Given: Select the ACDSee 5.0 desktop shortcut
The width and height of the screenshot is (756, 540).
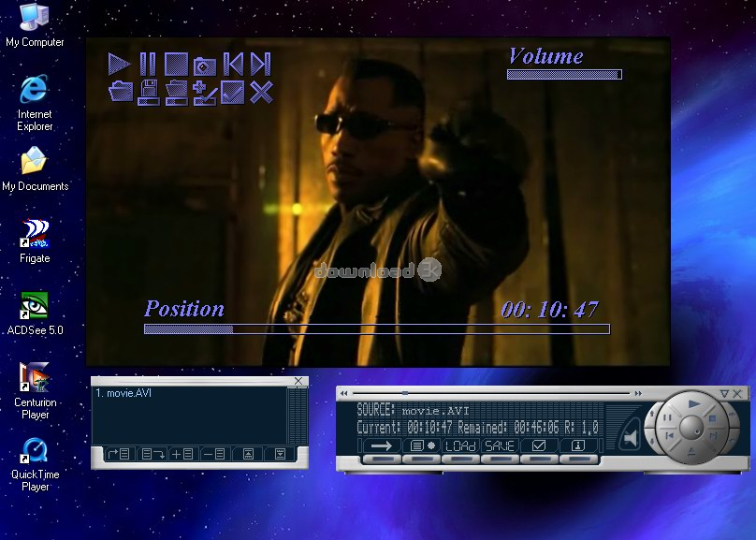Looking at the screenshot, I should 36,314.
